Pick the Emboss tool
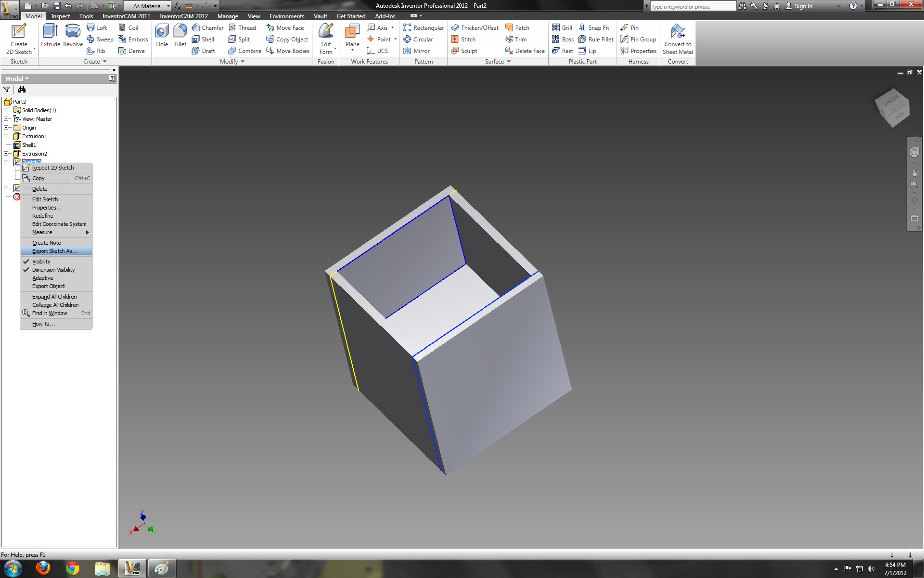Screen dimensions: 924x578 [133, 39]
